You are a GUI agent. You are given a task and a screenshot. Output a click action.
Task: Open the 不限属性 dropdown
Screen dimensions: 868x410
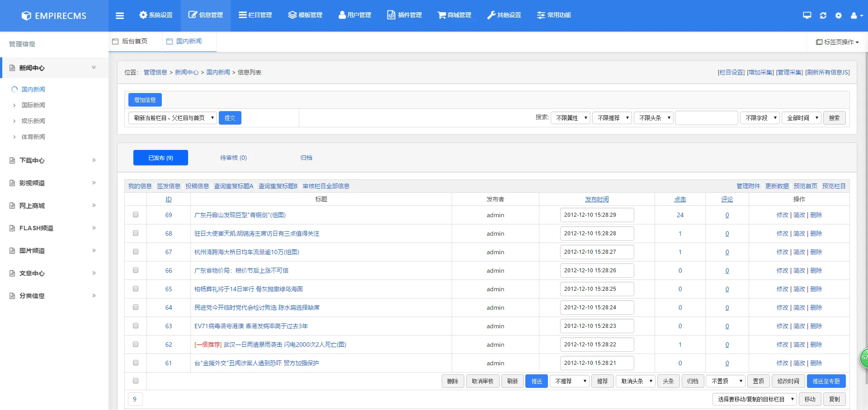click(x=570, y=118)
